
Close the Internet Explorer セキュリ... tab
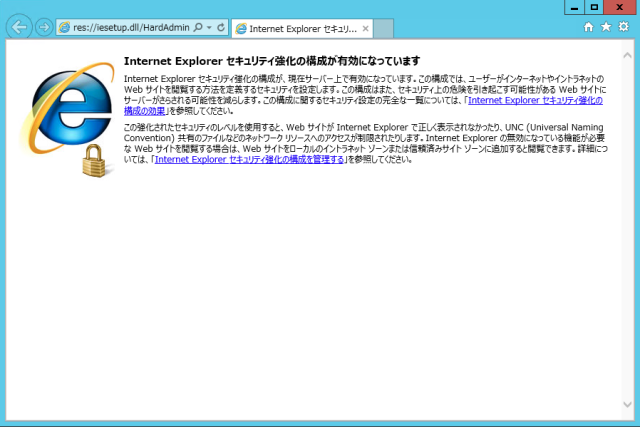366,29
